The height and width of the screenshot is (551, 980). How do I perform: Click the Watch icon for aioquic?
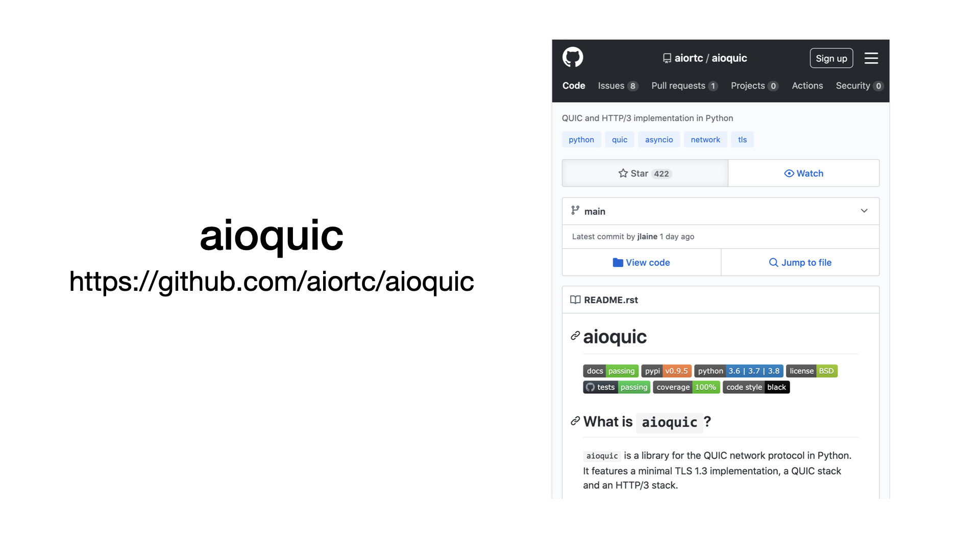click(x=788, y=173)
